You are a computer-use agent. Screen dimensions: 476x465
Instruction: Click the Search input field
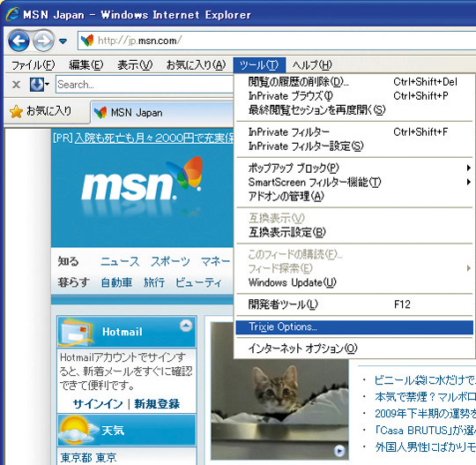(145, 85)
